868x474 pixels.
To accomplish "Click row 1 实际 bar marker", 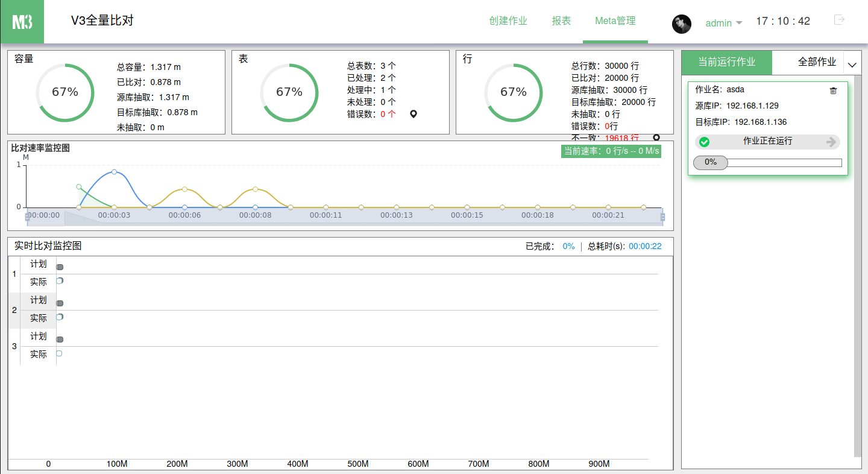I will point(60,281).
